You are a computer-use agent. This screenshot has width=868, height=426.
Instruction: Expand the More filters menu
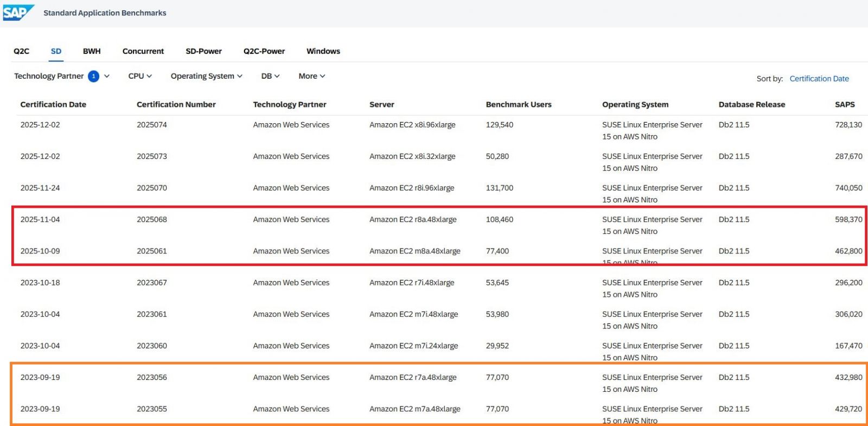pyautogui.click(x=311, y=77)
